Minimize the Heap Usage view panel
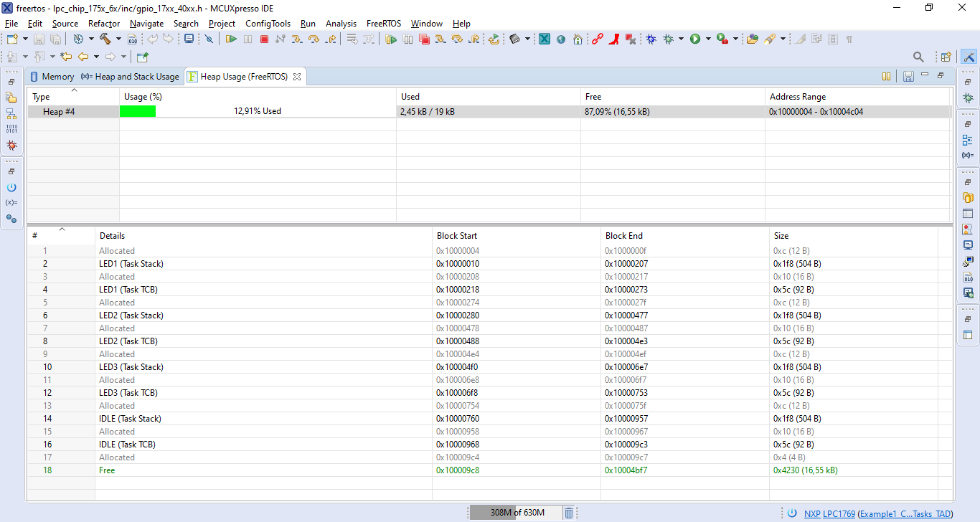 pos(925,75)
